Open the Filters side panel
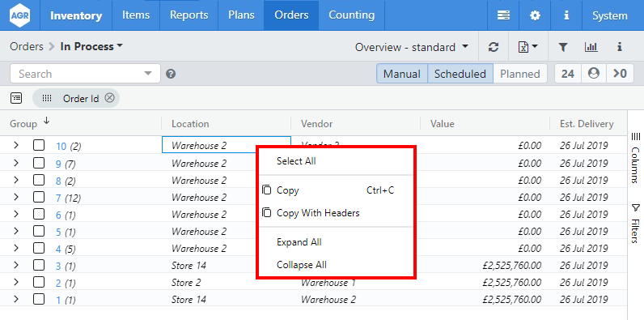 (x=635, y=223)
